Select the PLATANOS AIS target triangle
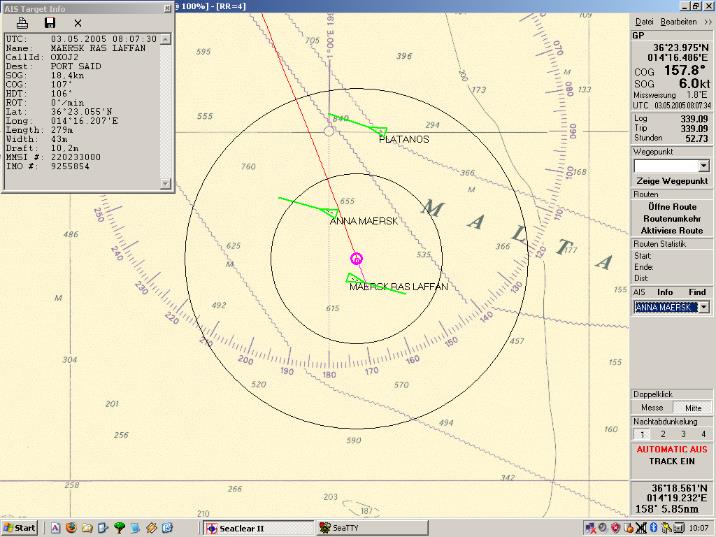The image size is (716, 537). tap(380, 131)
